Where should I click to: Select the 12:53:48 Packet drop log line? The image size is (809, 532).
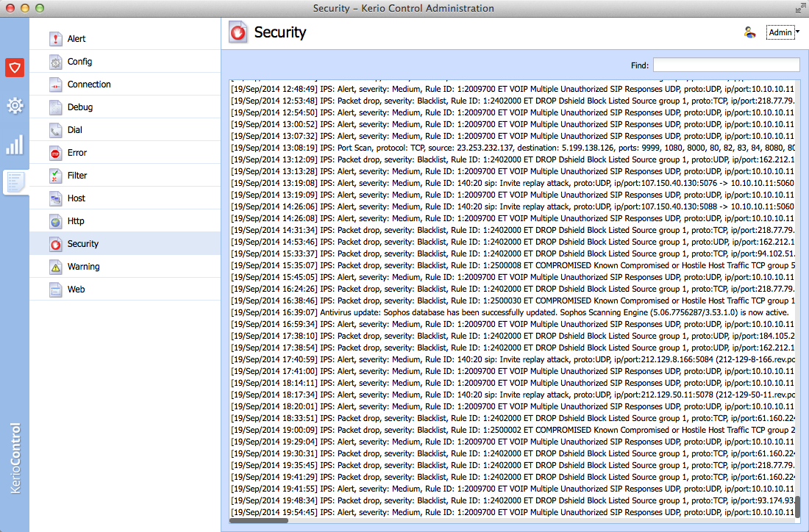513,101
